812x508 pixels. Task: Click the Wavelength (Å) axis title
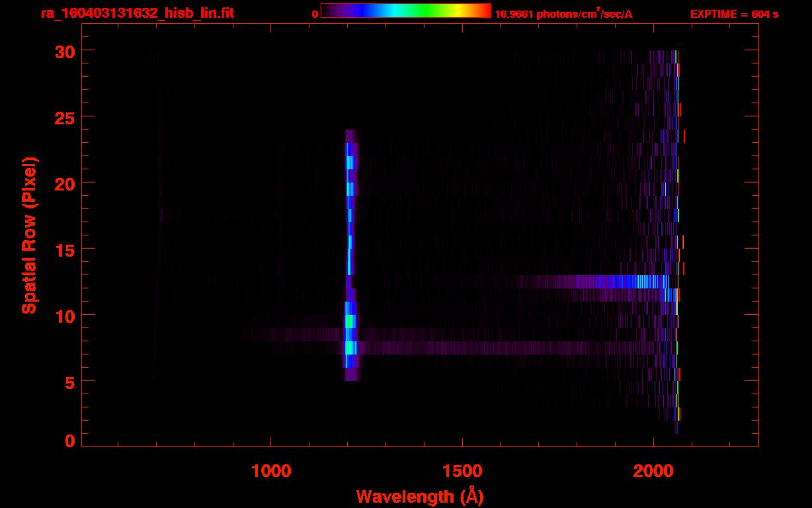coord(420,496)
